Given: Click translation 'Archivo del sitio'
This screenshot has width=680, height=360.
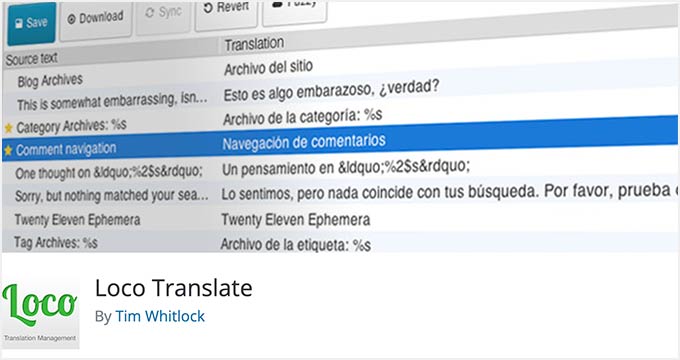Looking at the screenshot, I should pyautogui.click(x=268, y=68).
